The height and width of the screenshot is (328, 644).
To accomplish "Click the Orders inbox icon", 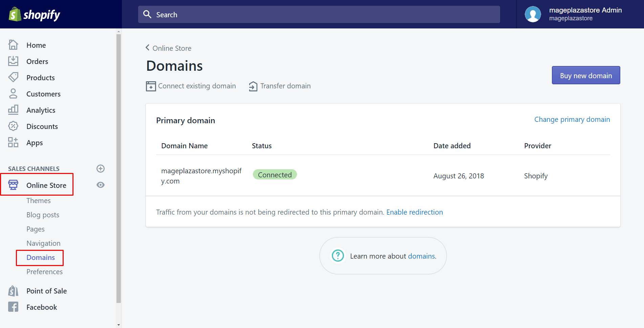I will (13, 61).
